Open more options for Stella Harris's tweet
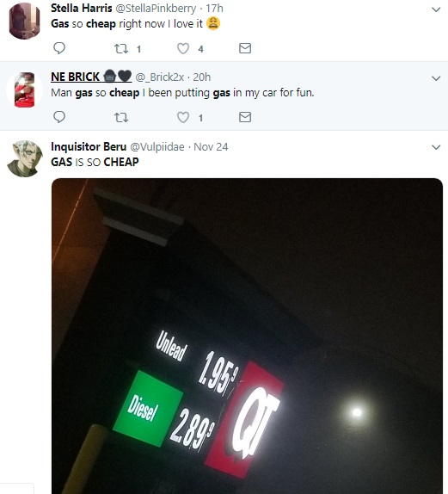The height and width of the screenshot is (494, 448). pyautogui.click(x=436, y=9)
